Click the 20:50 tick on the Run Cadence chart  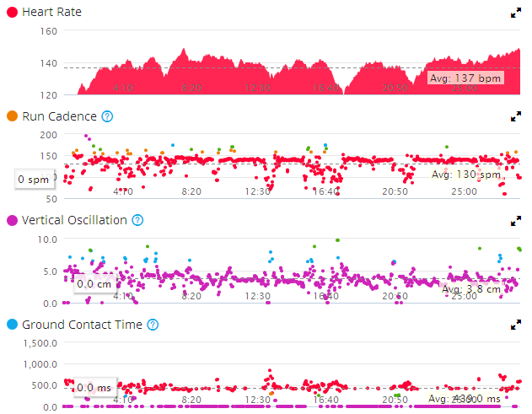[395, 191]
